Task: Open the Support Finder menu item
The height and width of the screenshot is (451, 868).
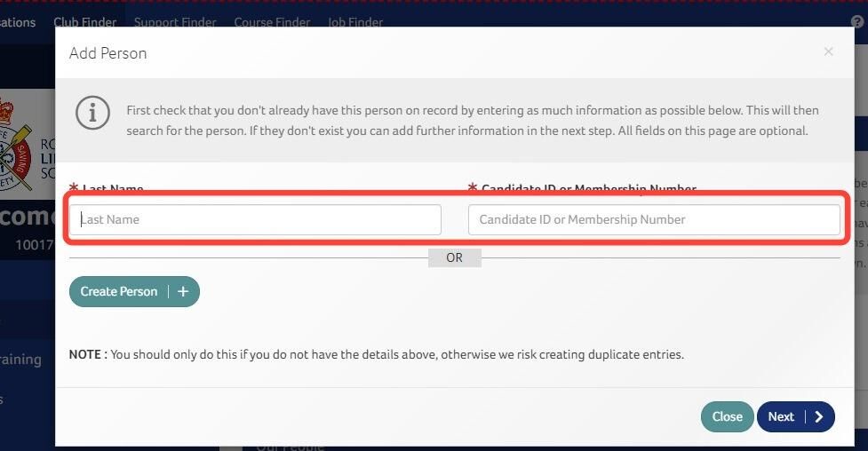Action: 175,22
